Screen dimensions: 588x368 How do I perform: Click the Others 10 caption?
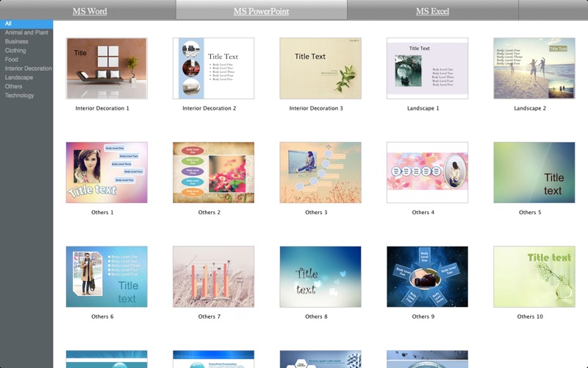point(530,316)
